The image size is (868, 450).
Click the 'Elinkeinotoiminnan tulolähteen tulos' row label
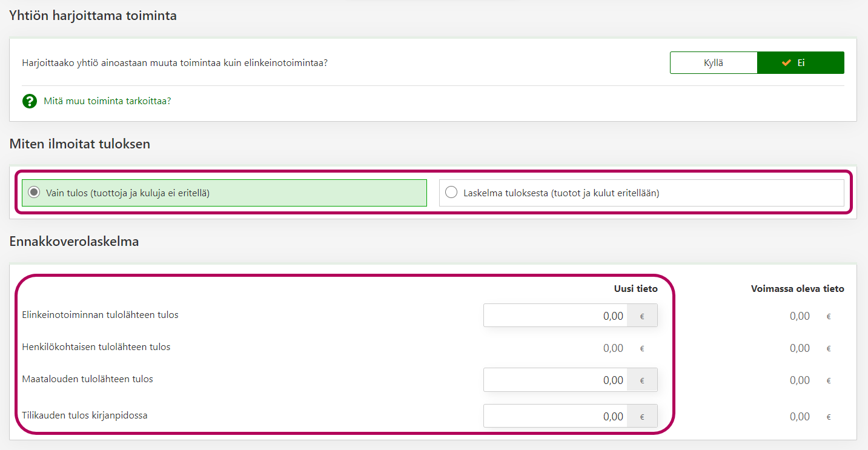(100, 315)
